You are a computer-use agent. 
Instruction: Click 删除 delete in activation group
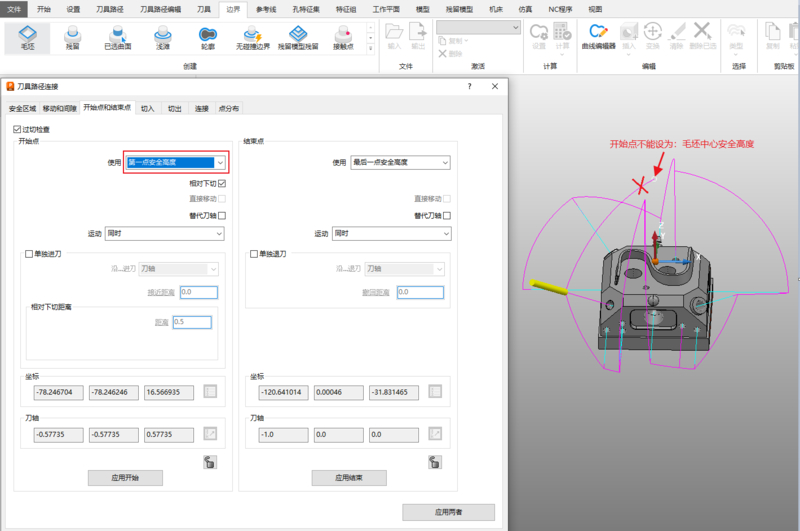[451, 54]
